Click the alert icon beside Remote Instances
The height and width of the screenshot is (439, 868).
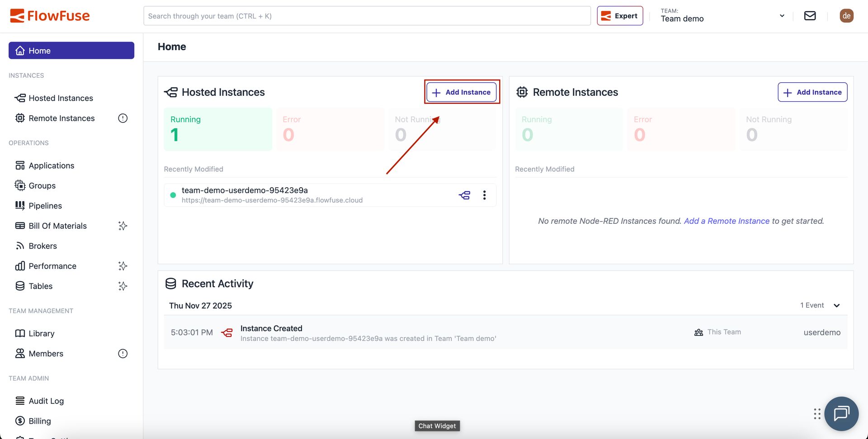pos(123,118)
